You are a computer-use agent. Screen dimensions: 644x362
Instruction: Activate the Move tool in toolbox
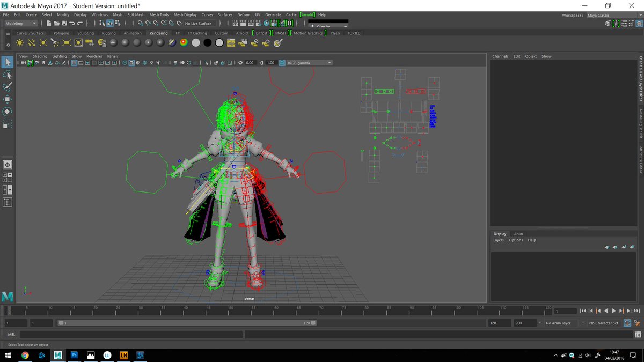click(x=8, y=99)
